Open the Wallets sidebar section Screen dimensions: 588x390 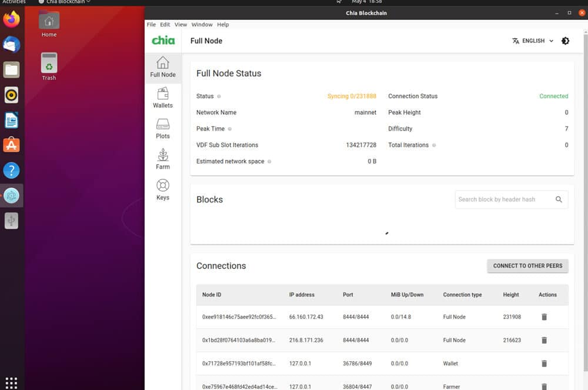[163, 98]
